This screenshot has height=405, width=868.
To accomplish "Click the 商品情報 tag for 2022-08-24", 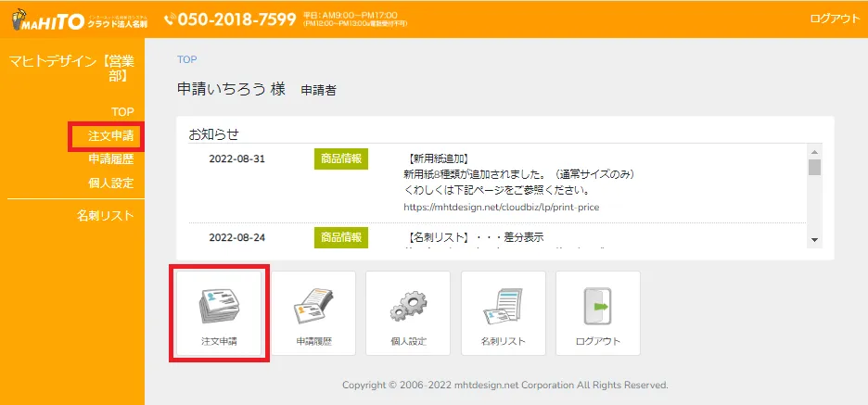I will (341, 237).
